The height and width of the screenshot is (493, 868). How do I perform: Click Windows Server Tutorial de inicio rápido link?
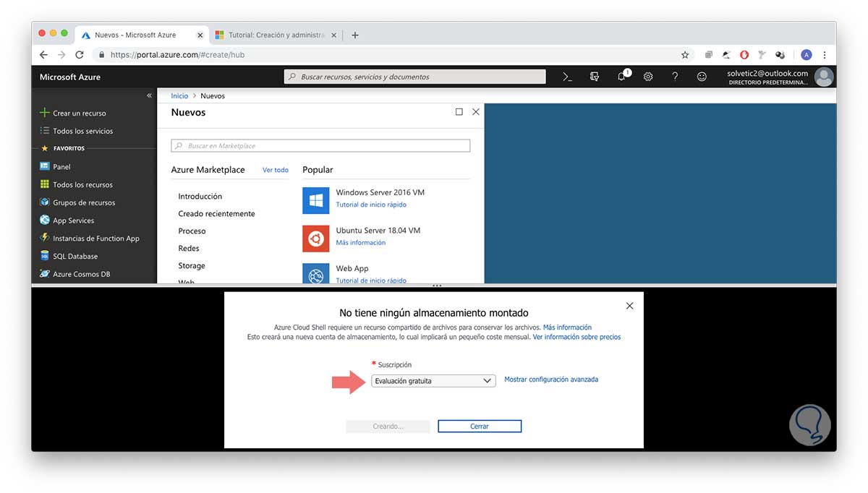pyautogui.click(x=371, y=205)
